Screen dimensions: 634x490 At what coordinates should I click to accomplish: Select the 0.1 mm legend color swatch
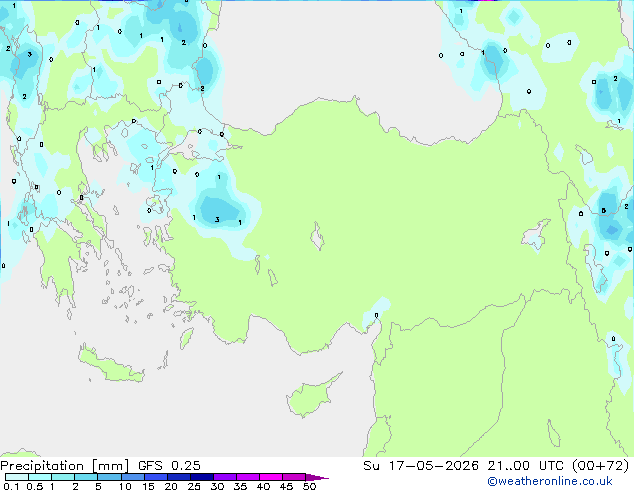(x=17, y=477)
